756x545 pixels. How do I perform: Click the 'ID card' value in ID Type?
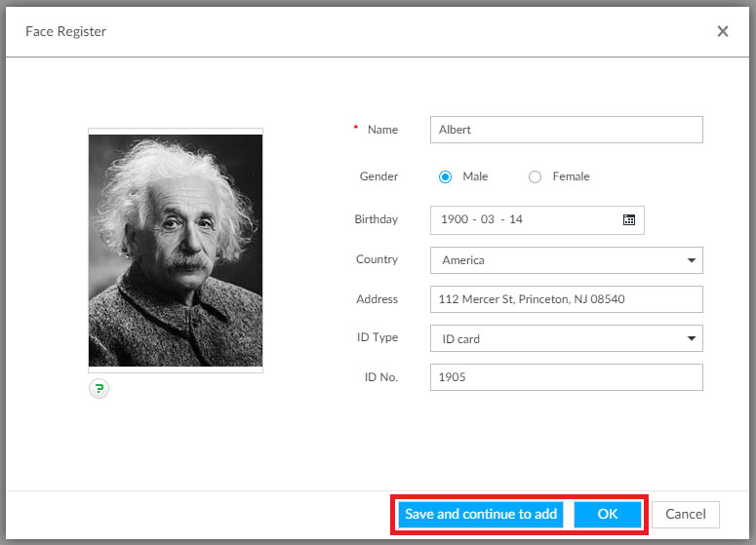(x=461, y=339)
